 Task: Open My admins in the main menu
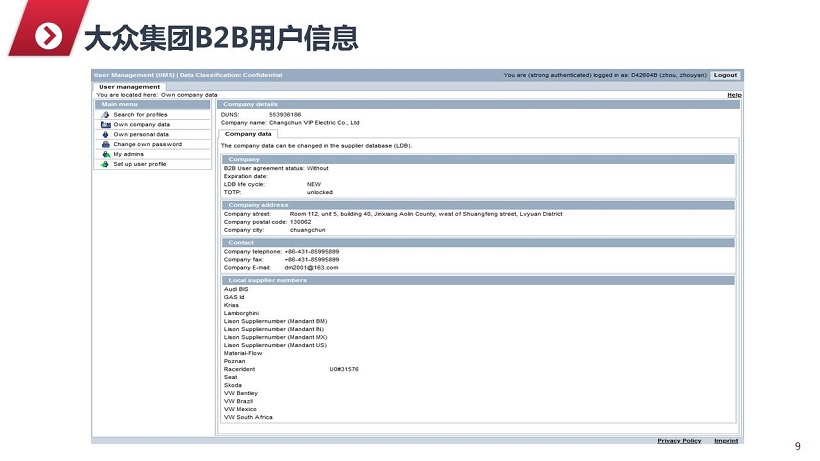point(128,154)
